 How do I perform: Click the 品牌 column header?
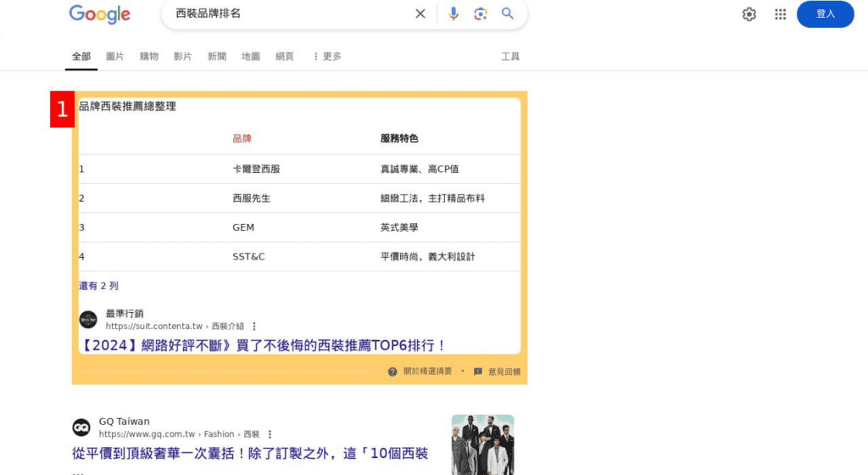click(x=242, y=138)
